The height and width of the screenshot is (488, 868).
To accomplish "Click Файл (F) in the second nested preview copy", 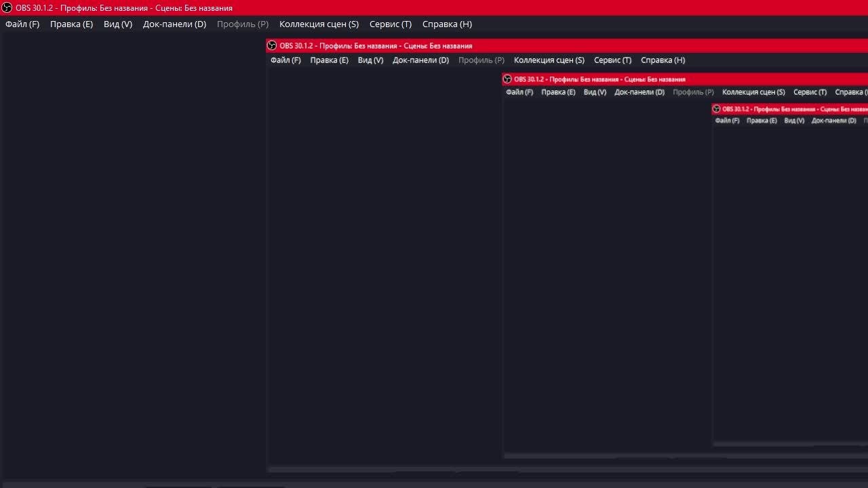I will click(x=519, y=92).
